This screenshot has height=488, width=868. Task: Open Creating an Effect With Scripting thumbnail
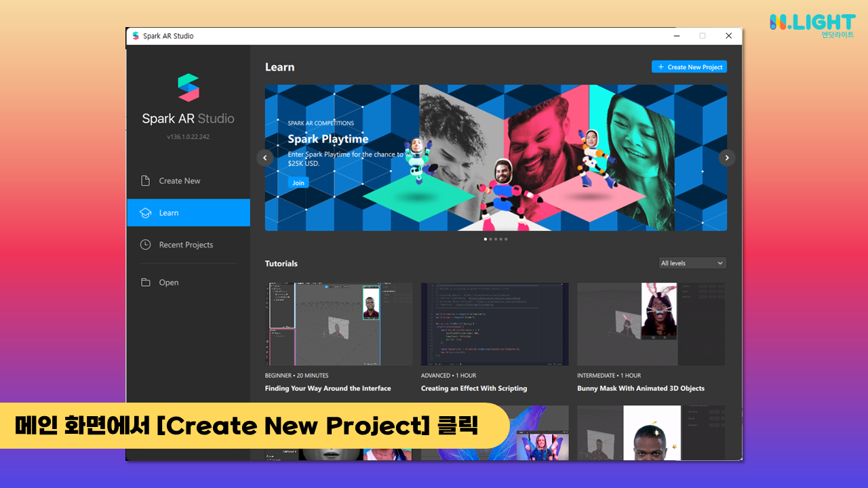click(495, 324)
